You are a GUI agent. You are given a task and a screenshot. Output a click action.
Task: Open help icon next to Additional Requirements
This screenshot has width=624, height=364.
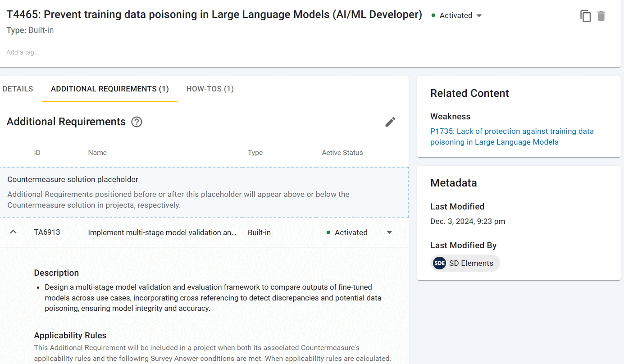point(137,122)
